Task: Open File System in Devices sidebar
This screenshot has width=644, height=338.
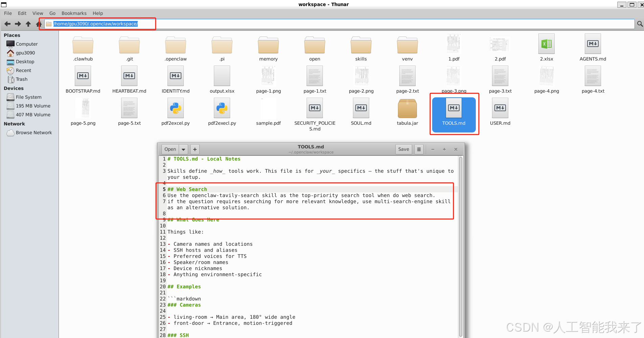Action: point(29,97)
